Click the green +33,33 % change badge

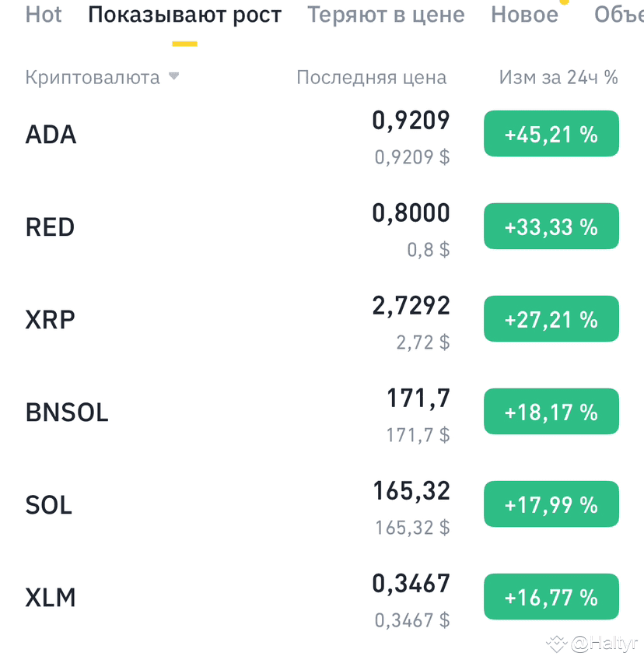(x=551, y=226)
